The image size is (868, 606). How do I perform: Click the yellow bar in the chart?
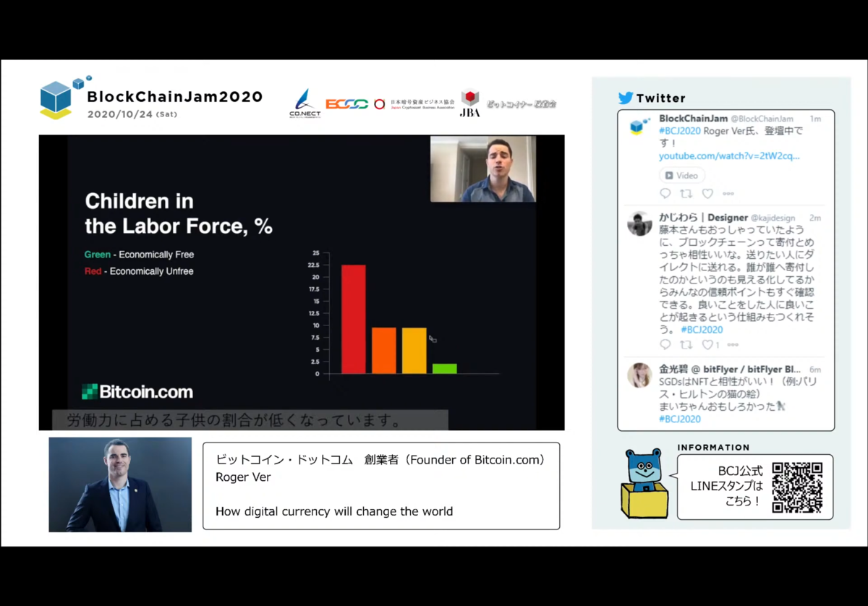[414, 351]
